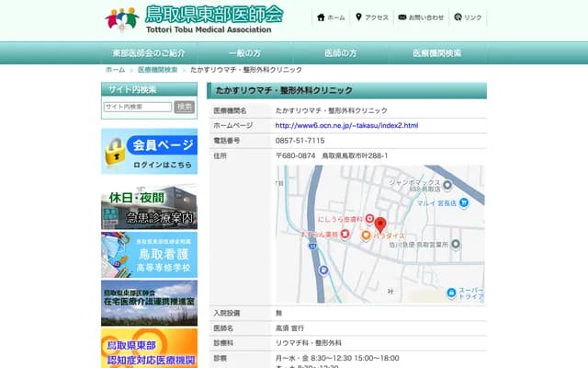The image size is (588, 368).
Task: Go to ホーム in header links
Action: point(331,17)
